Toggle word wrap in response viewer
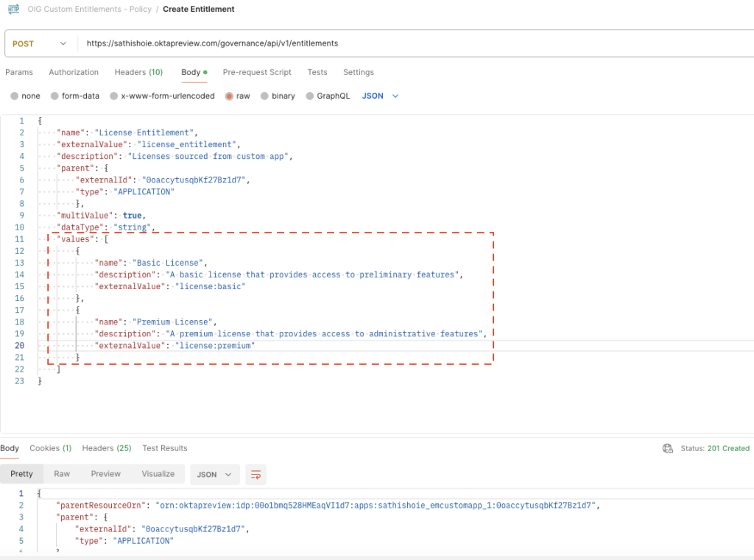Viewport: 754px width, 560px height. [x=256, y=475]
